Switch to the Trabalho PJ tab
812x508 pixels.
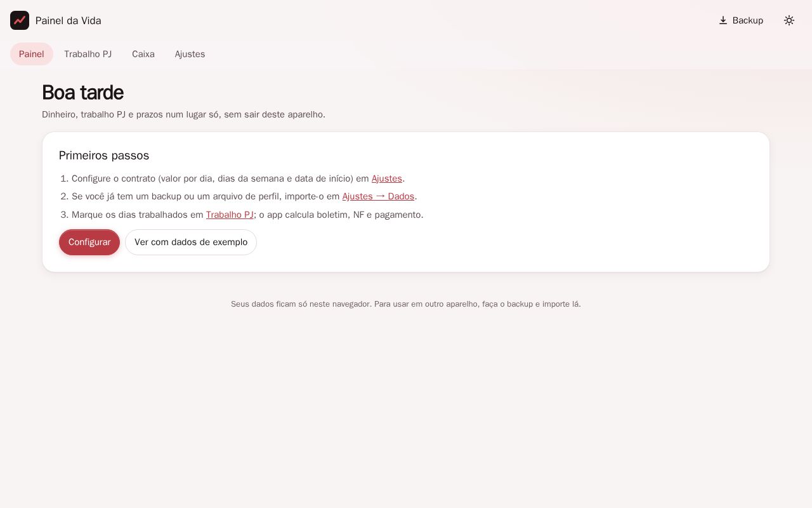tap(88, 54)
